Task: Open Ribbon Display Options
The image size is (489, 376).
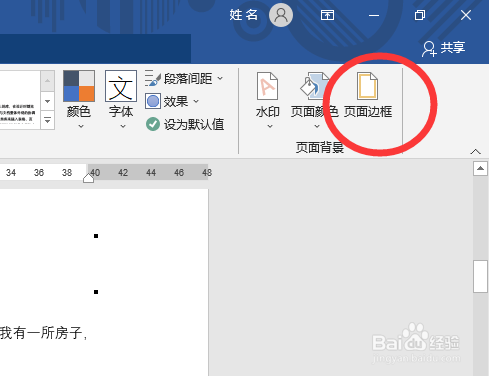Action: tap(327, 15)
